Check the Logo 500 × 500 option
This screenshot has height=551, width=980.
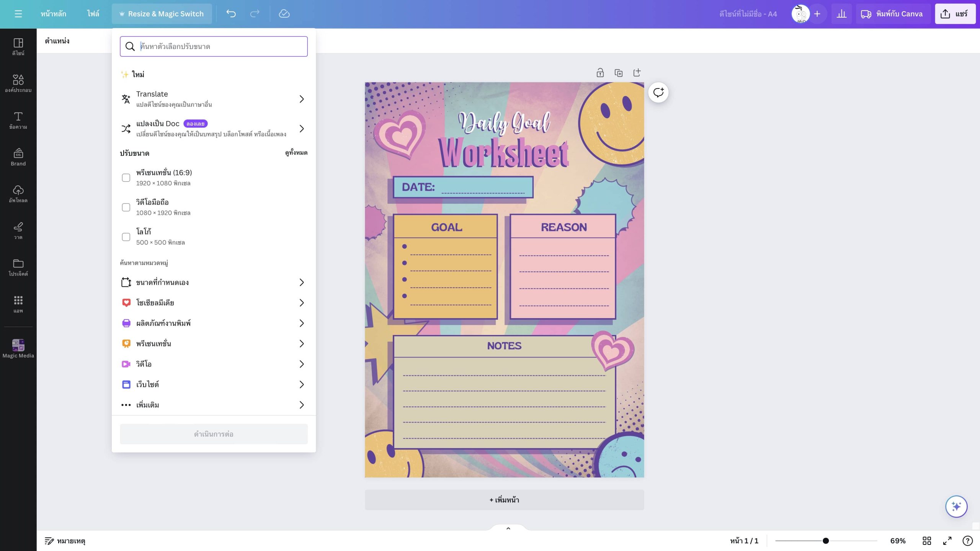click(126, 237)
